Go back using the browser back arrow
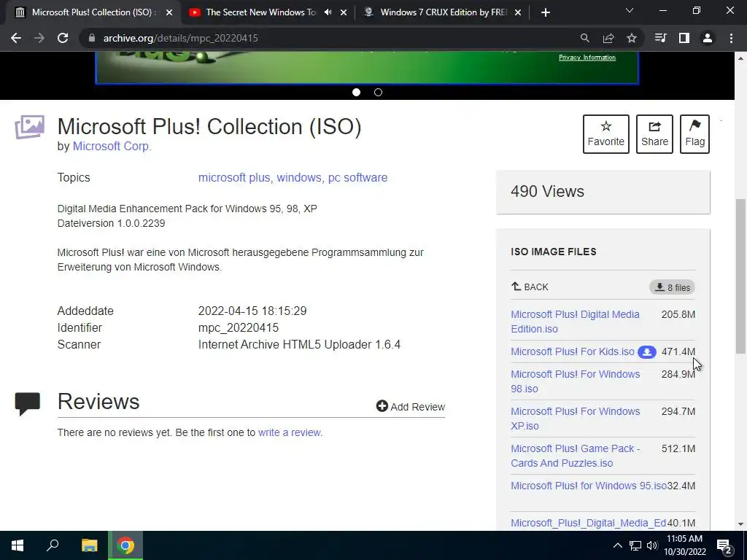This screenshot has width=747, height=560. (16, 38)
